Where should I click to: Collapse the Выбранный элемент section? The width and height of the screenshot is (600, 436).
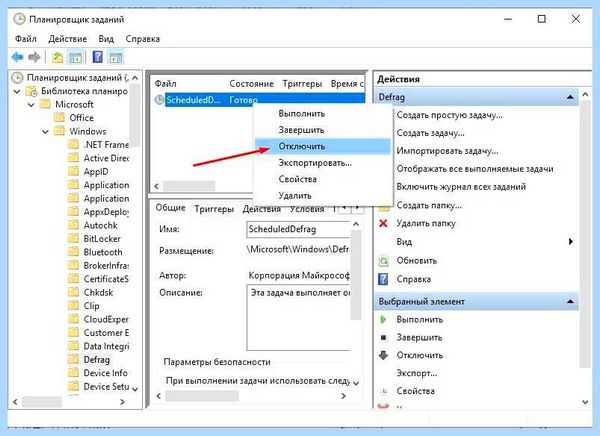[x=570, y=302]
